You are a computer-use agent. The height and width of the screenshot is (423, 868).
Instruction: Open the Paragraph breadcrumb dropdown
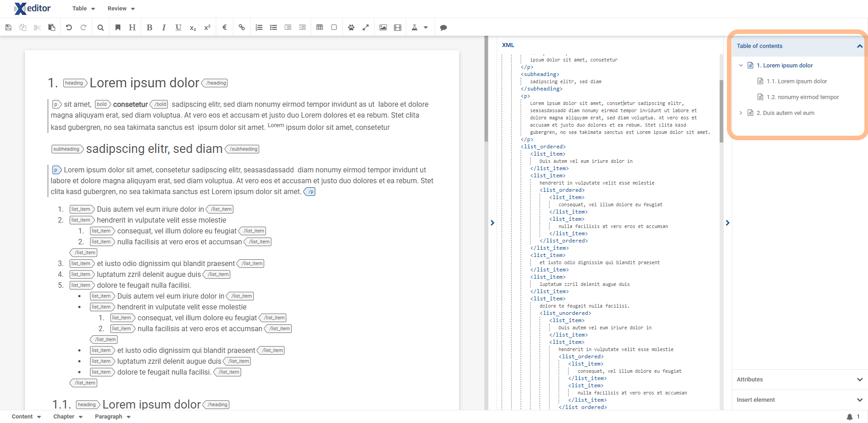point(113,417)
